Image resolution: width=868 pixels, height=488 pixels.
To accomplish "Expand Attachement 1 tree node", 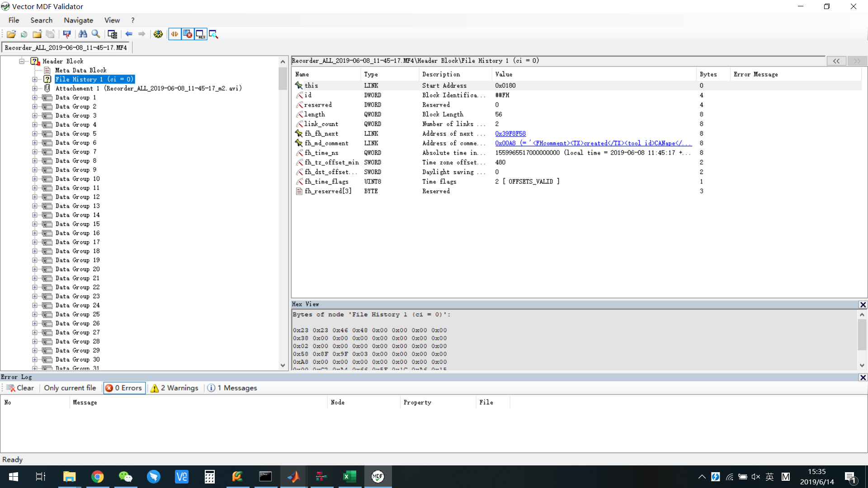I will (x=35, y=88).
